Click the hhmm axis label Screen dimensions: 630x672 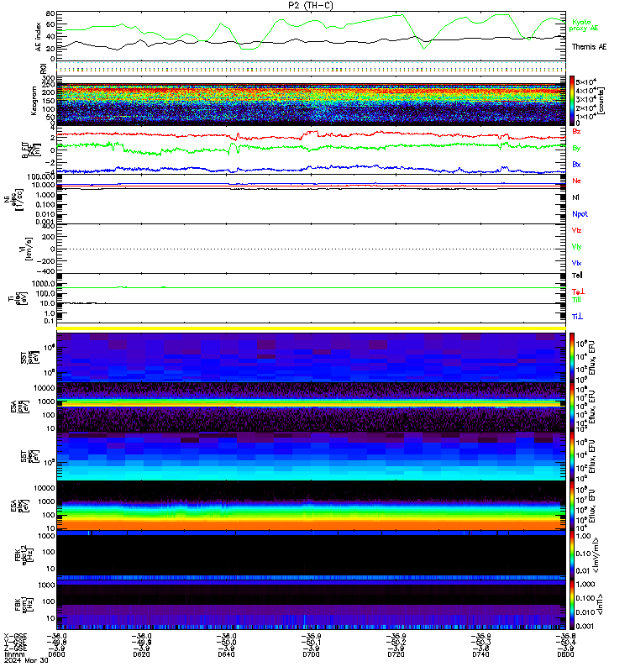13,654
